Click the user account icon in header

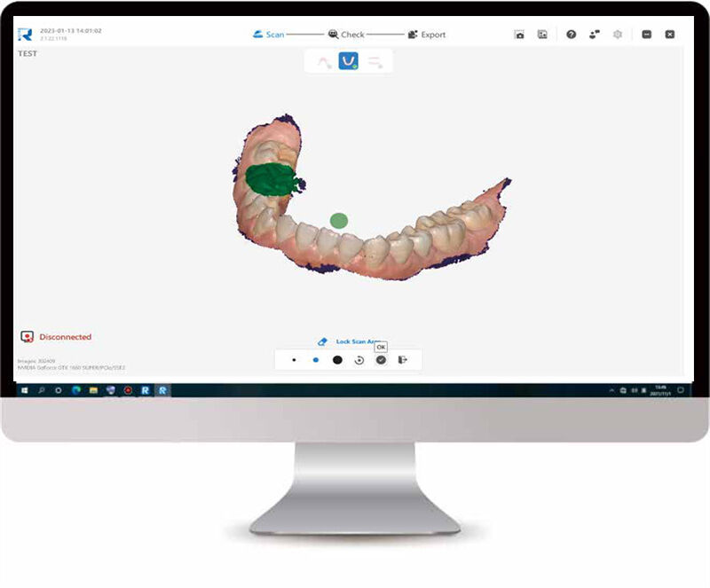coord(594,35)
